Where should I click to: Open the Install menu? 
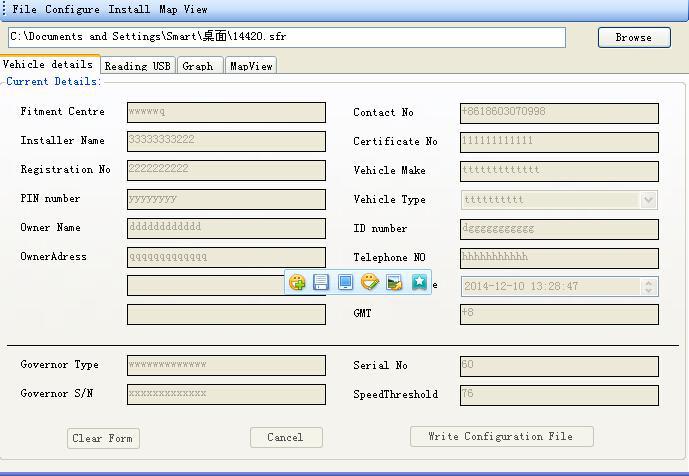click(x=130, y=9)
